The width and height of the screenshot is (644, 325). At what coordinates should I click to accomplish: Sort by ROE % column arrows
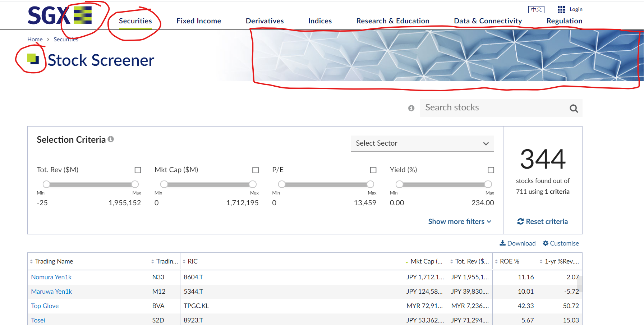click(496, 262)
